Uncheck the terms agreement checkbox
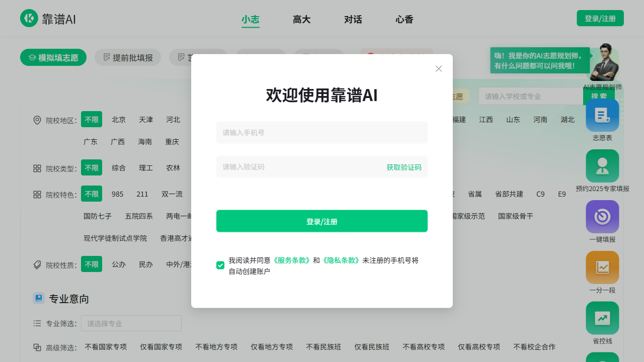The height and width of the screenshot is (362, 644). (x=220, y=265)
